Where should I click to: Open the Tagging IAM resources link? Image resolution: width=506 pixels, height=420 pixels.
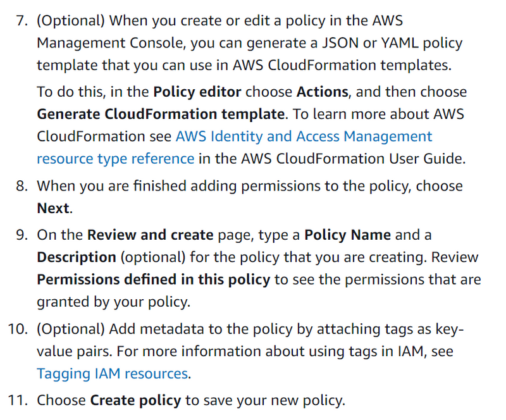[113, 373]
